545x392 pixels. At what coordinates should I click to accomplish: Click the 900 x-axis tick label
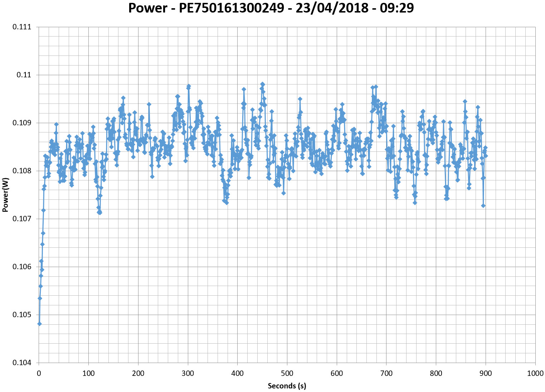click(x=486, y=373)
